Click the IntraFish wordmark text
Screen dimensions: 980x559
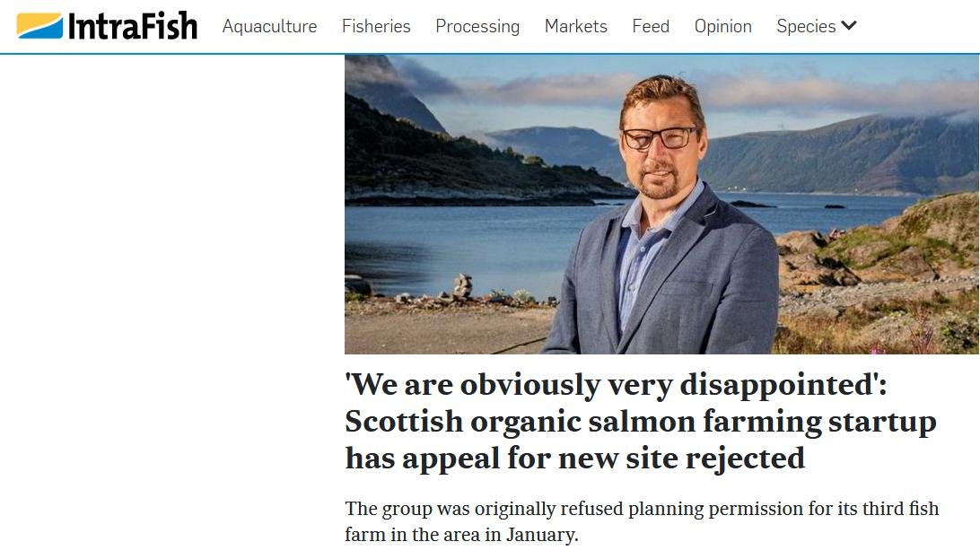pos(133,26)
